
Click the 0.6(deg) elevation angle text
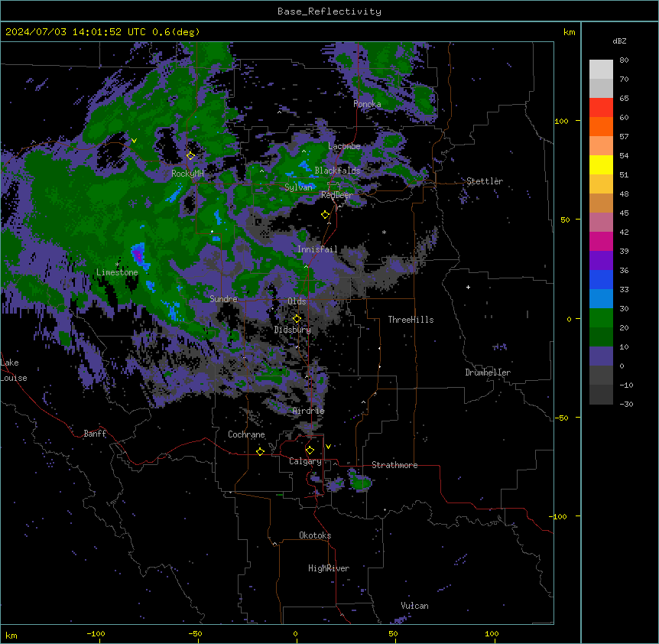coord(176,32)
